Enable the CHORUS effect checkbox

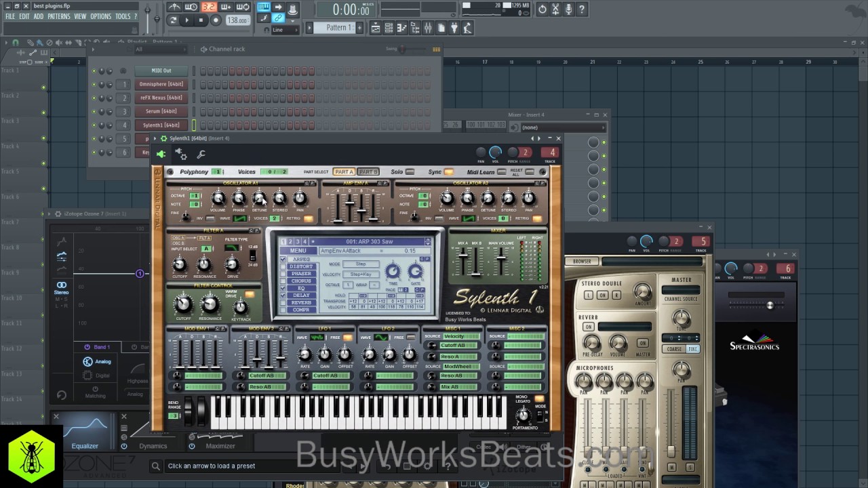pos(283,281)
